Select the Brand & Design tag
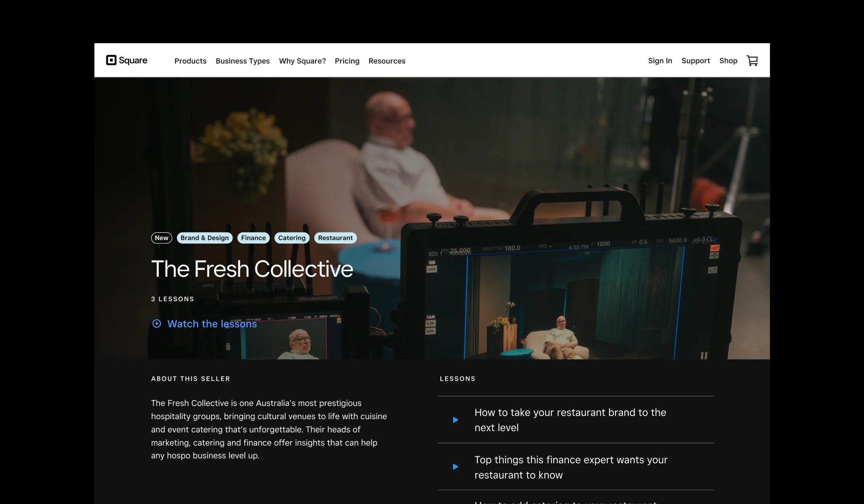This screenshot has width=864, height=504. click(204, 238)
